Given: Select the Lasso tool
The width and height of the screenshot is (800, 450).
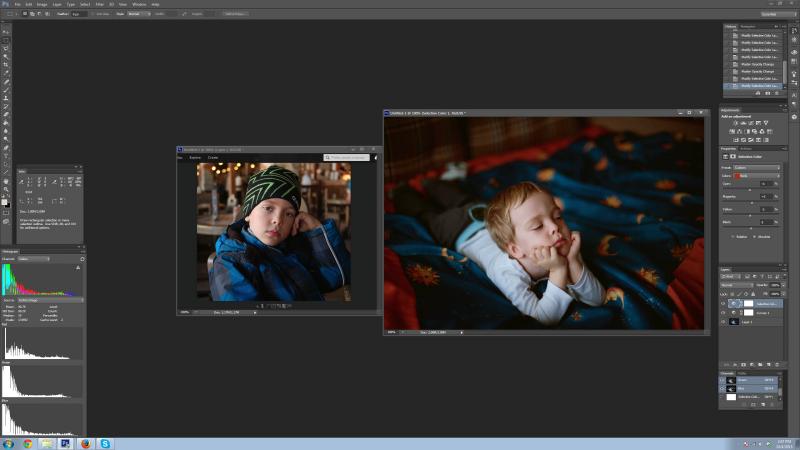Looking at the screenshot, I should 6,48.
